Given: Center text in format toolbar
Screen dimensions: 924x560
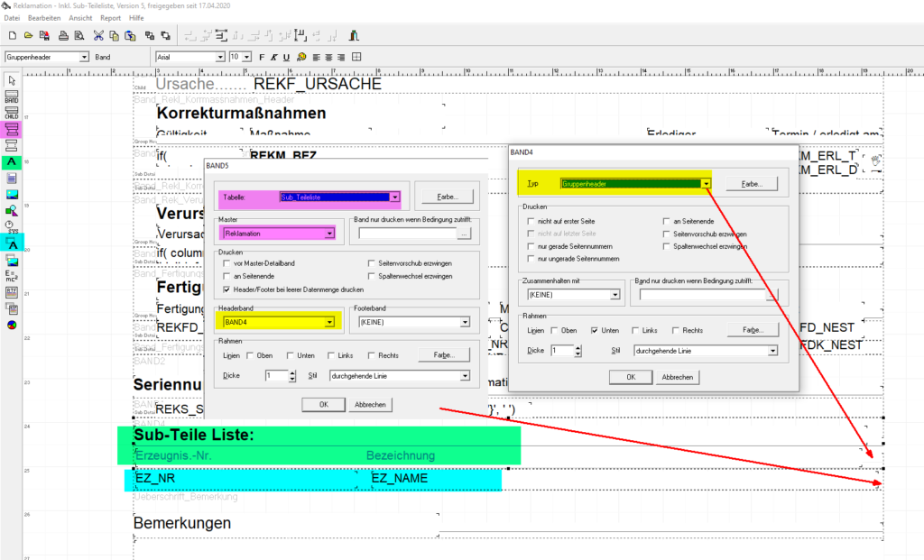Looking at the screenshot, I should pos(328,57).
